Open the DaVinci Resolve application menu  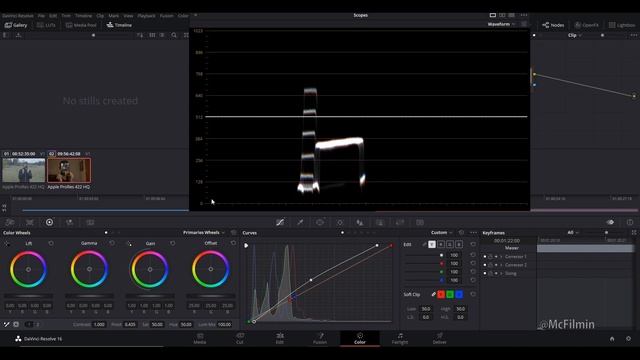point(18,16)
